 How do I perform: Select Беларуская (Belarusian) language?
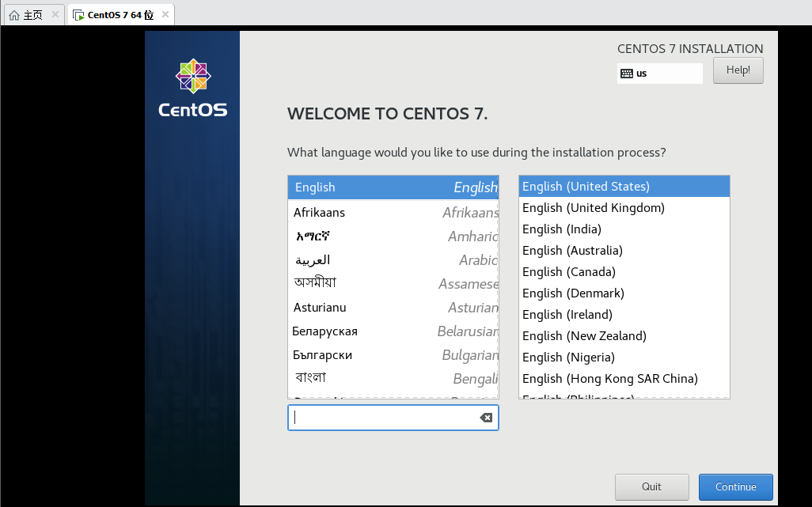coord(393,331)
